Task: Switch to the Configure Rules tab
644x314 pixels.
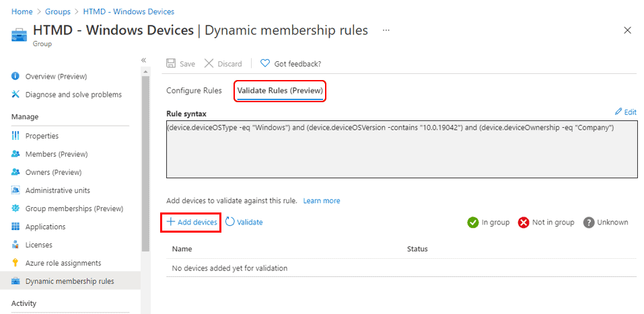Action: coord(194,91)
